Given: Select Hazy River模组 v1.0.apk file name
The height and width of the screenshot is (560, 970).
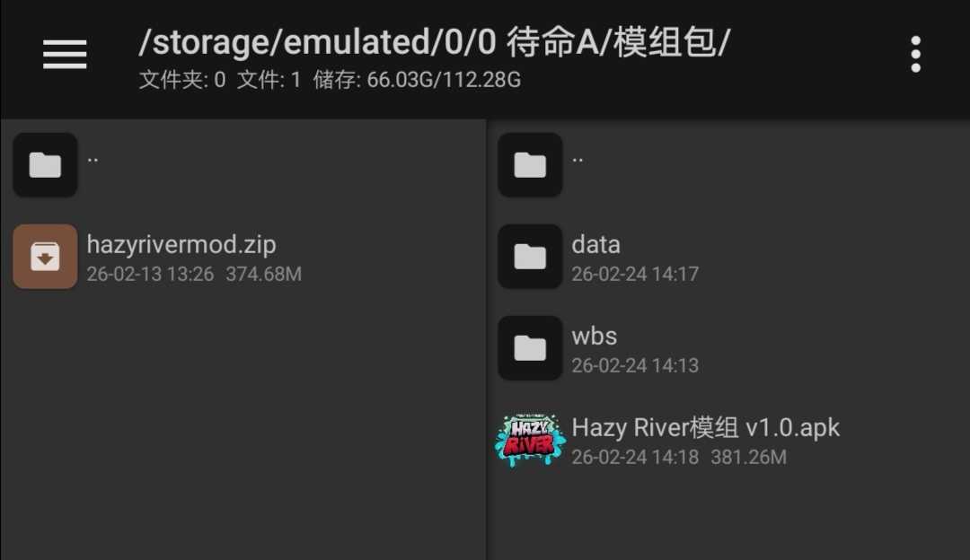Looking at the screenshot, I should (x=705, y=428).
